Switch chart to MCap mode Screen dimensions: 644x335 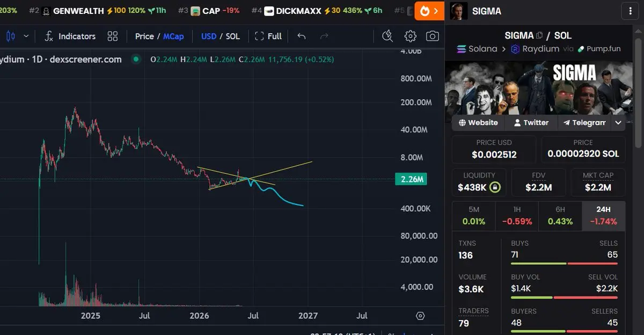pos(173,36)
